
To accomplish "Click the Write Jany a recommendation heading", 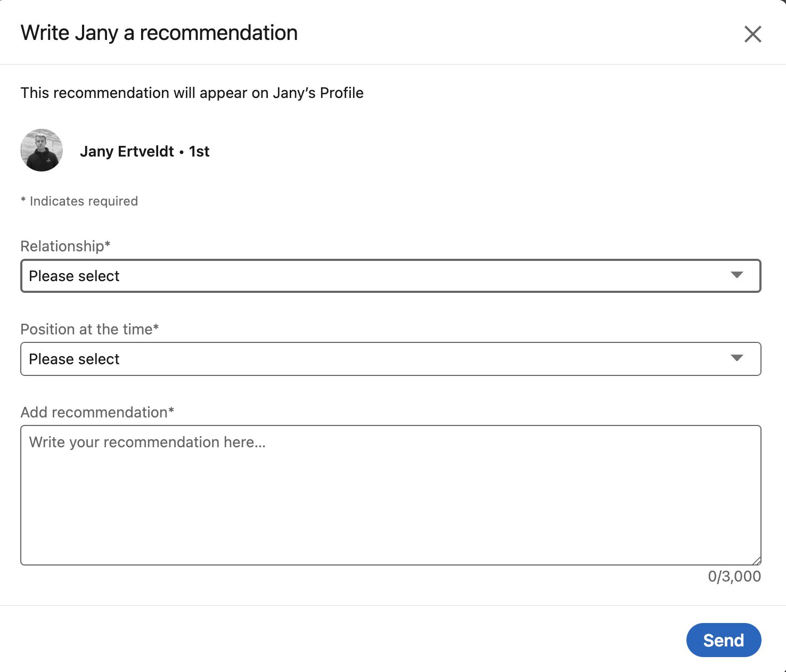I will [x=159, y=33].
